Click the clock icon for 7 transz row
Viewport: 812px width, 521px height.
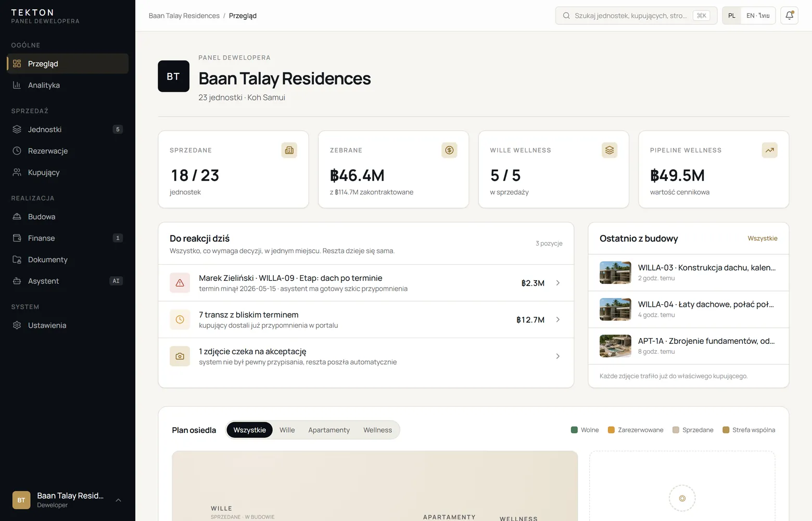pos(180,319)
